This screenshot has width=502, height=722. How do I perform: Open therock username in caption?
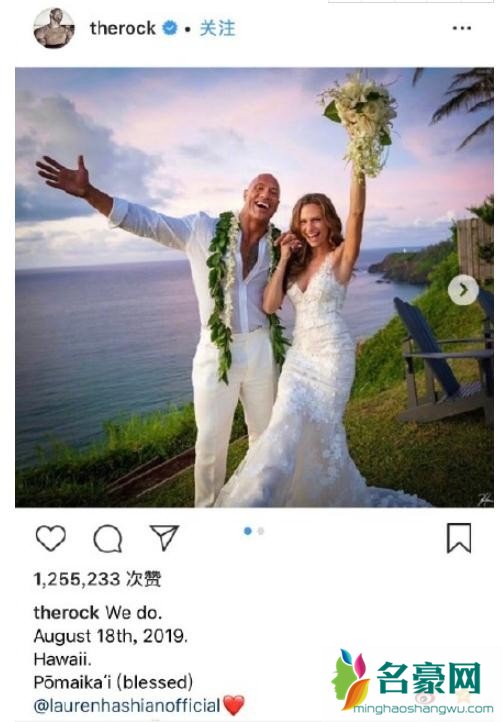point(66,612)
